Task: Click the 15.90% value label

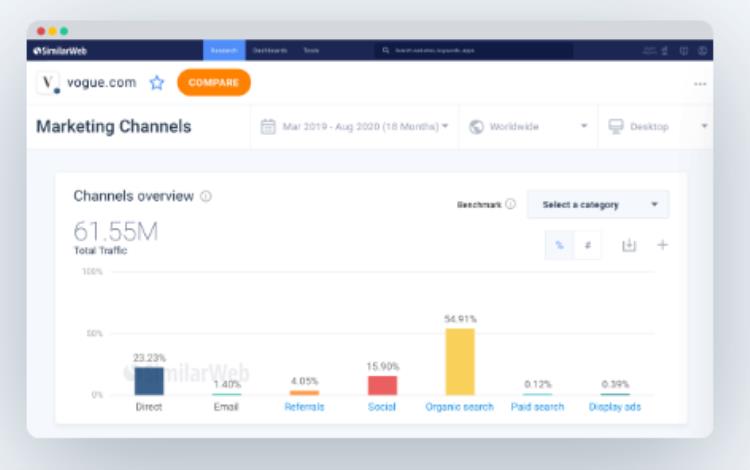Action: [x=383, y=367]
